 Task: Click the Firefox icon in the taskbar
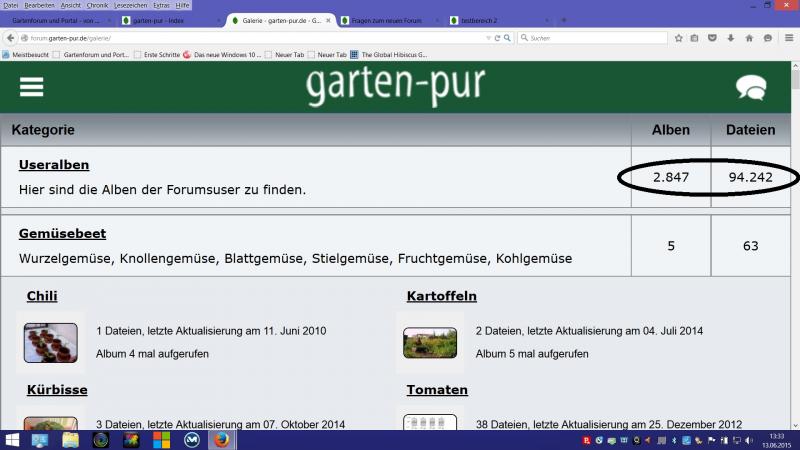tap(221, 440)
